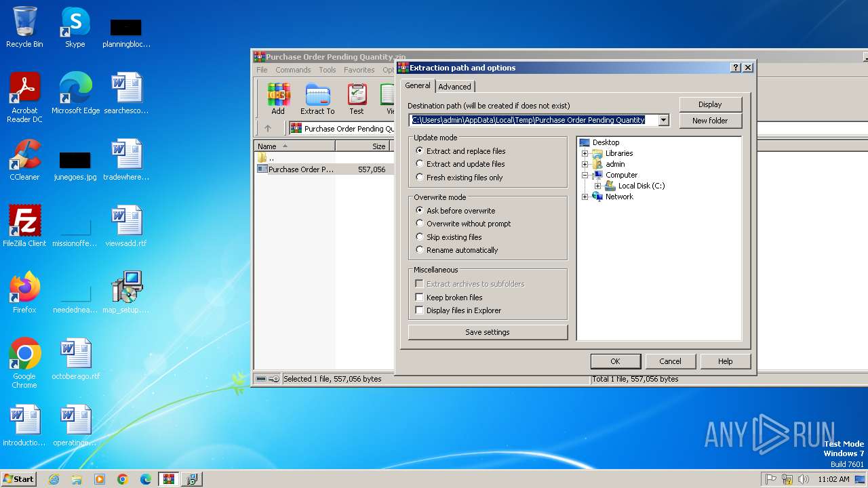Click the dialog help question mark button
Screen dimensions: 868x488
[736, 68]
